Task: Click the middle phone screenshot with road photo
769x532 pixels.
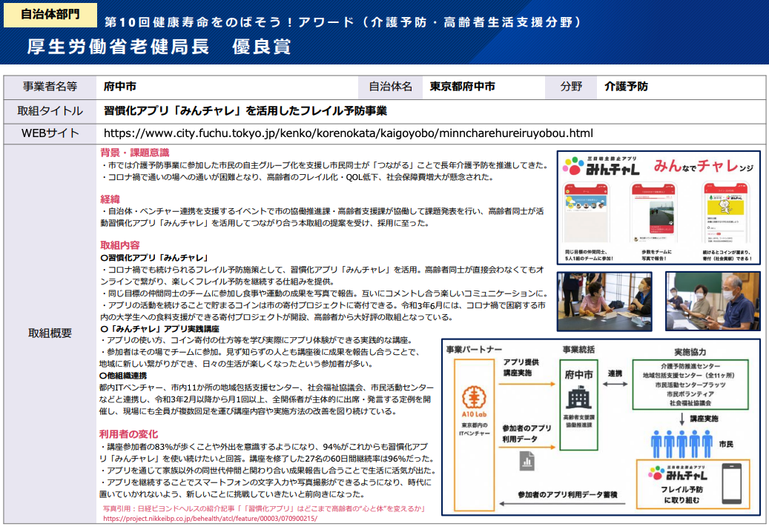Action: click(x=654, y=213)
